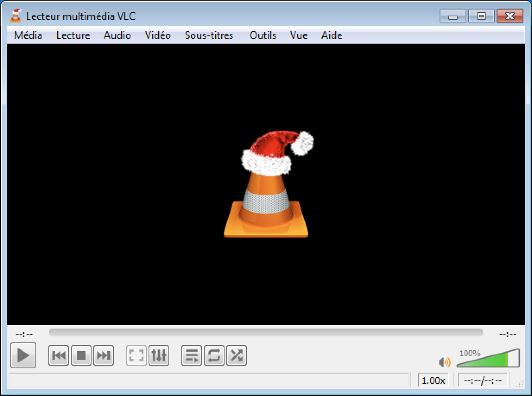Viewport: 532px width, 396px height.
Task: Open the Lecture menu
Action: tap(73, 35)
